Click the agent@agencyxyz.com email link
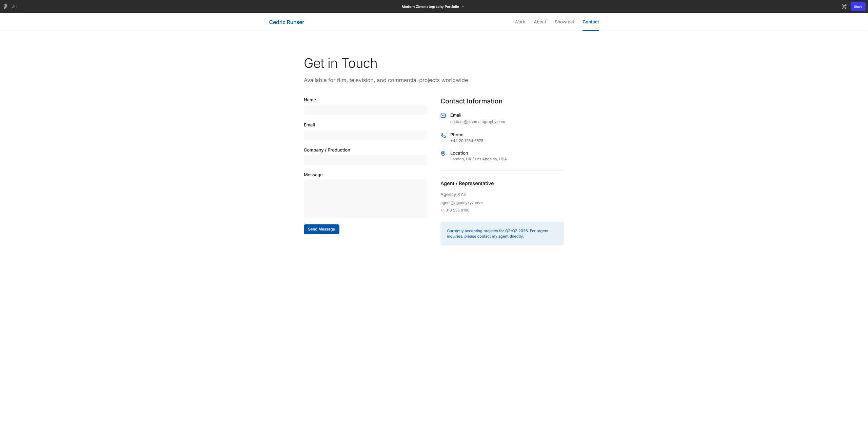868x443 pixels. pos(461,202)
